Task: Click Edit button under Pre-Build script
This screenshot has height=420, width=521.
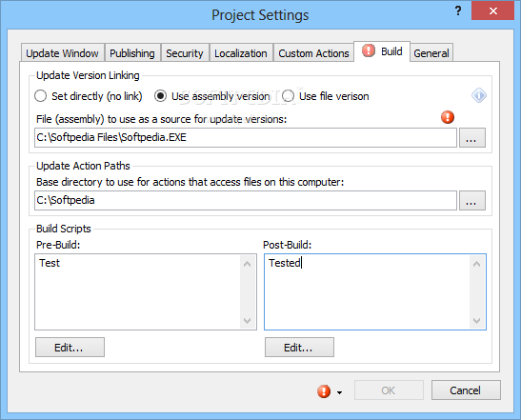Action: [70, 348]
